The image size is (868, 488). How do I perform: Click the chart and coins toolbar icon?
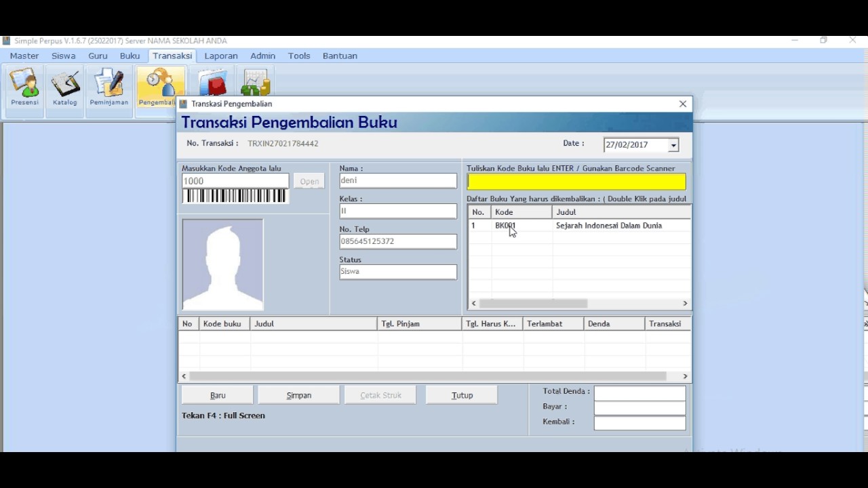256,83
